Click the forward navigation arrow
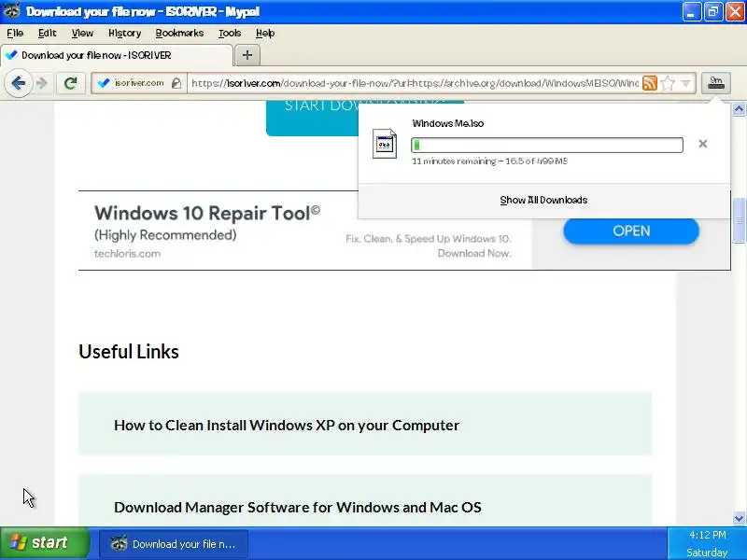The image size is (747, 560). 42,83
